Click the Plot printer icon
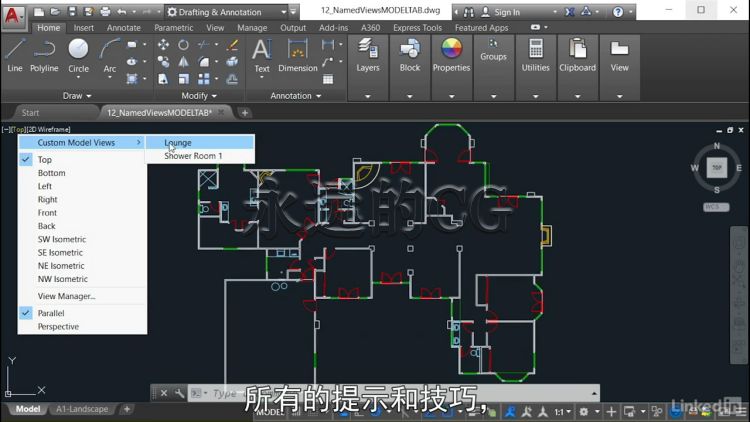The width and height of the screenshot is (750, 422). 105,11
